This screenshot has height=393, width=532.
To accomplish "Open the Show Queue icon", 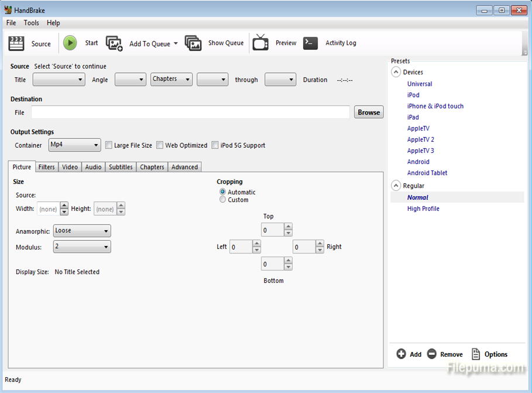I will pos(193,43).
